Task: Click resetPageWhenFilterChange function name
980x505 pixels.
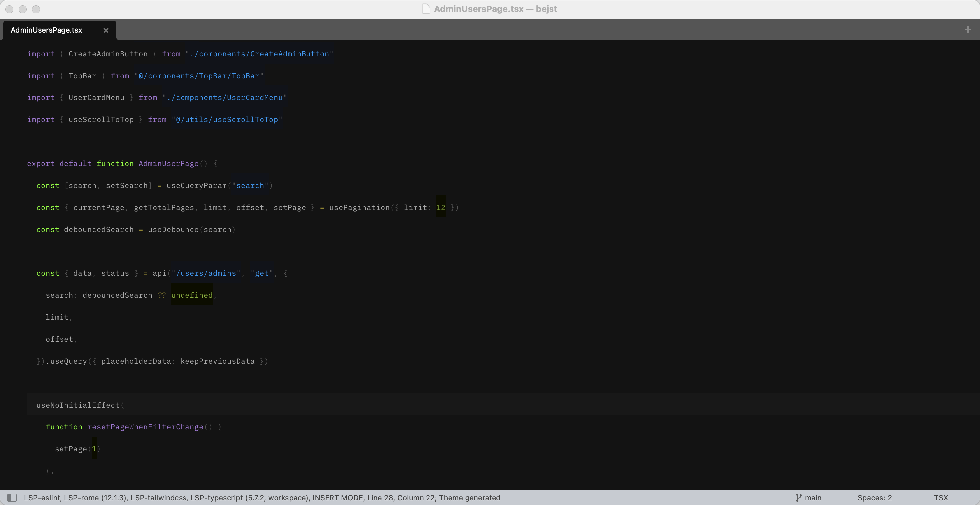Action: coord(145,427)
